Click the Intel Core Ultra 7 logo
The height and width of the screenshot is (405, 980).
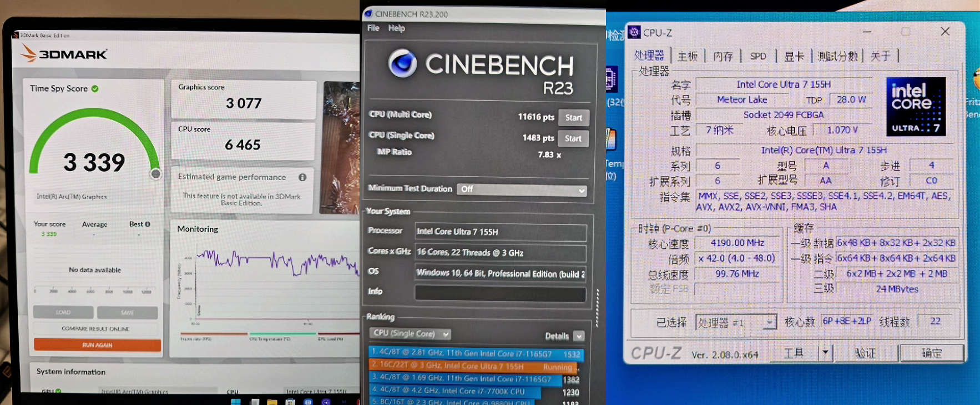click(x=916, y=107)
